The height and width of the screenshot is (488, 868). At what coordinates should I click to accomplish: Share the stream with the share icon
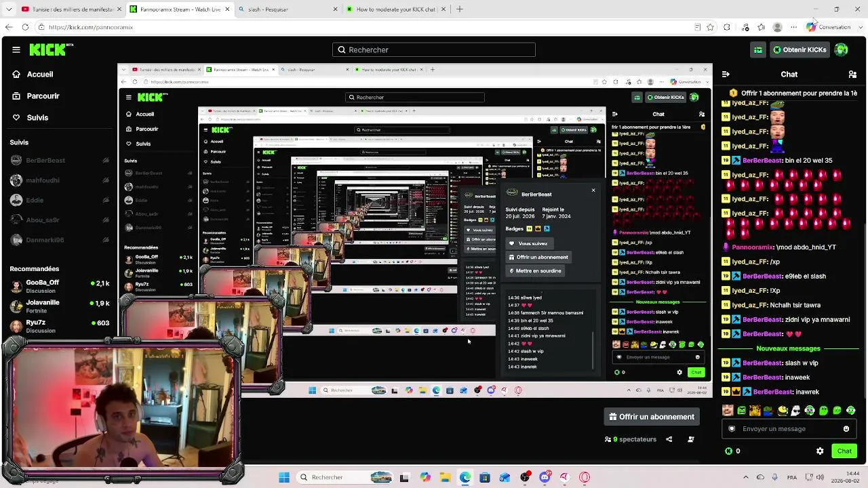click(x=669, y=439)
